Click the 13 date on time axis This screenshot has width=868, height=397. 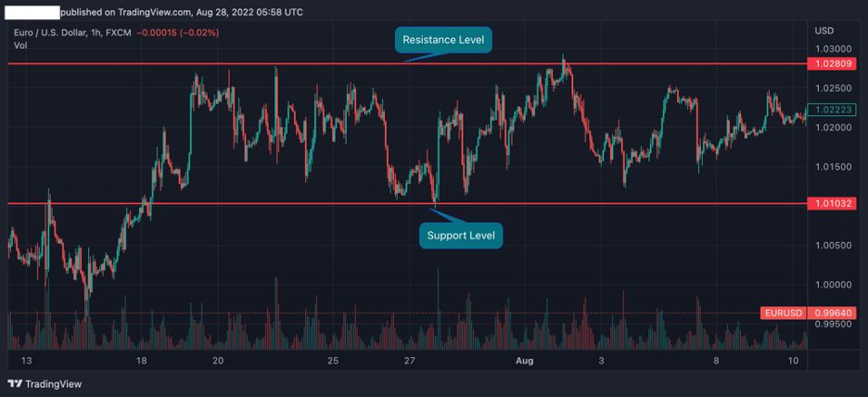(26, 361)
